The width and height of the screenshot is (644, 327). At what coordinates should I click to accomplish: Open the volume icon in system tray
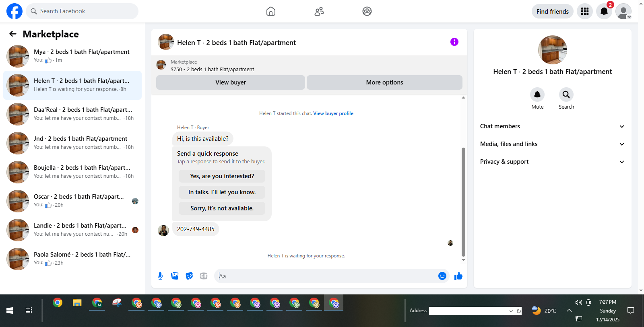(x=579, y=302)
